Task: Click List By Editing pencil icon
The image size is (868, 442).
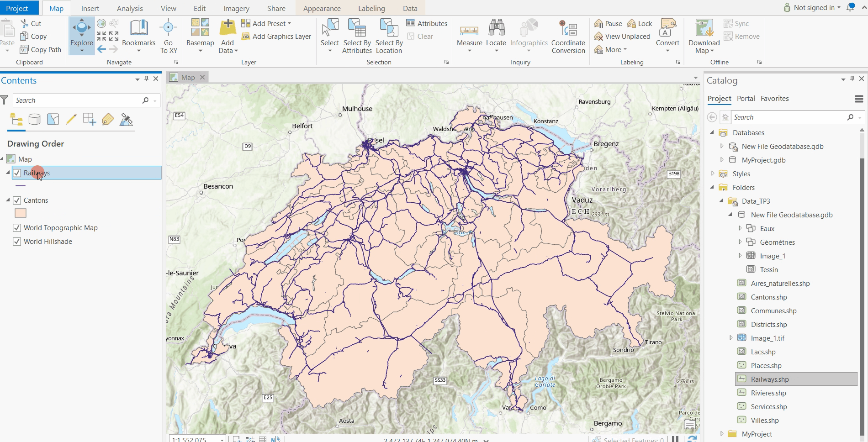Action: click(71, 120)
